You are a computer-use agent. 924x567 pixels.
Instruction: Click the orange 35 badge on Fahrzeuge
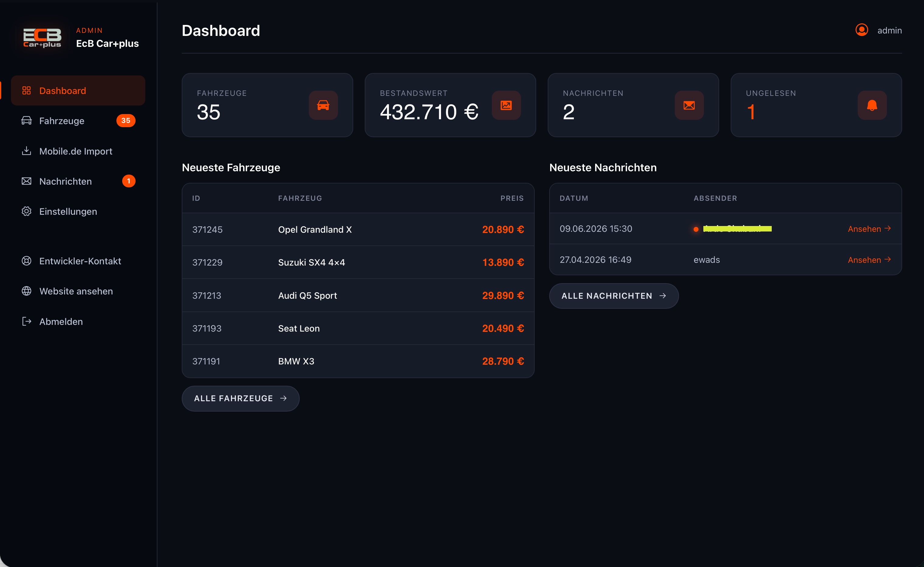pos(126,121)
